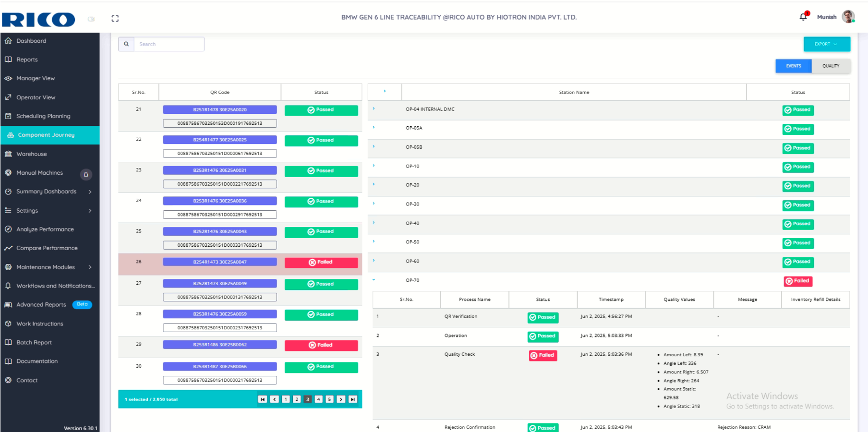Select QR code B253R1486 30E25B0062
This screenshot has width=868, height=432.
[220, 345]
